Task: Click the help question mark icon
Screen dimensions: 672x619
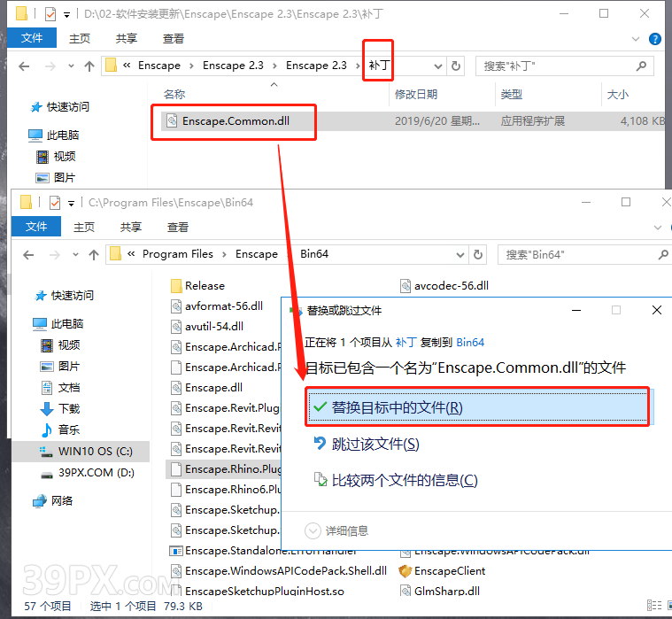Action: [x=655, y=39]
